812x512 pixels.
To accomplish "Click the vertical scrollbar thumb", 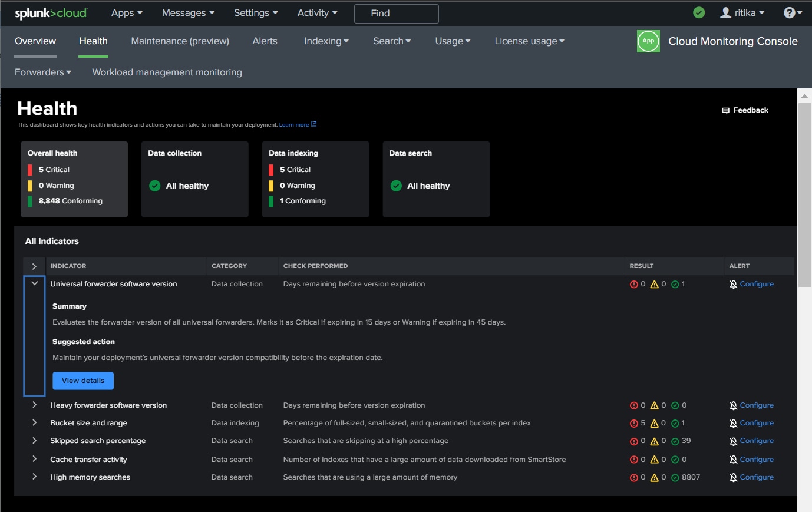I will (x=804, y=194).
